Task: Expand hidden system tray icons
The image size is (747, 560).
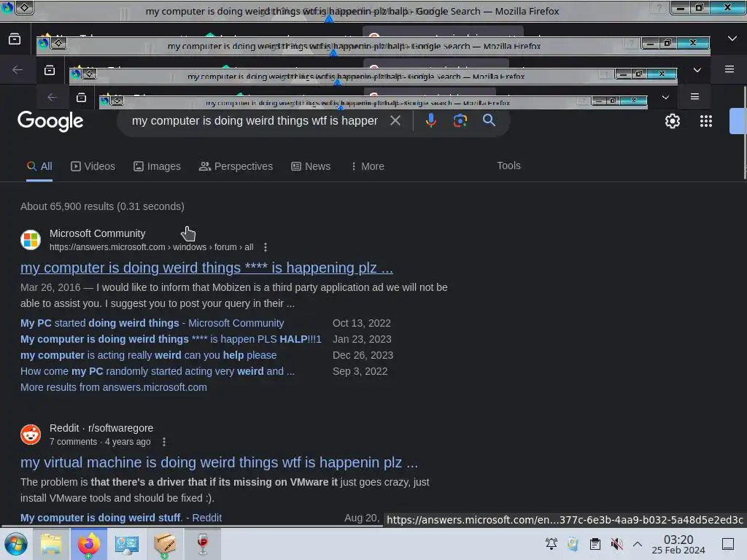Action: click(x=638, y=544)
